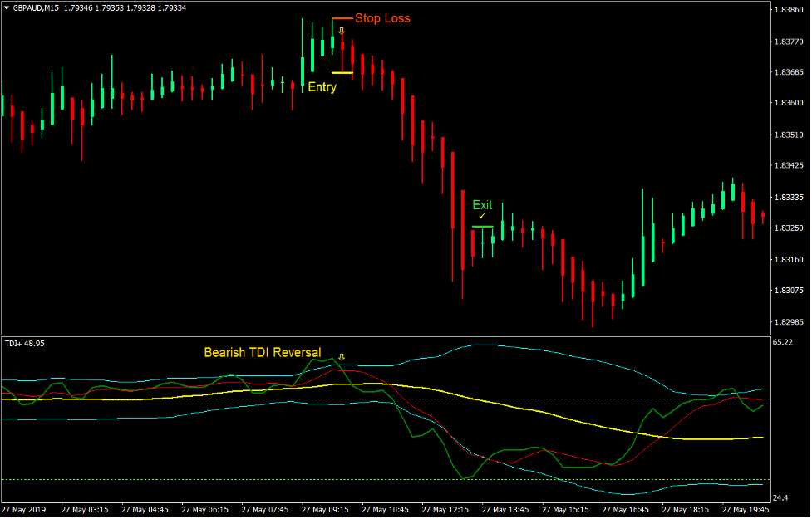
Task: Click the 27 May 2019 axis label
Action: click(25, 507)
